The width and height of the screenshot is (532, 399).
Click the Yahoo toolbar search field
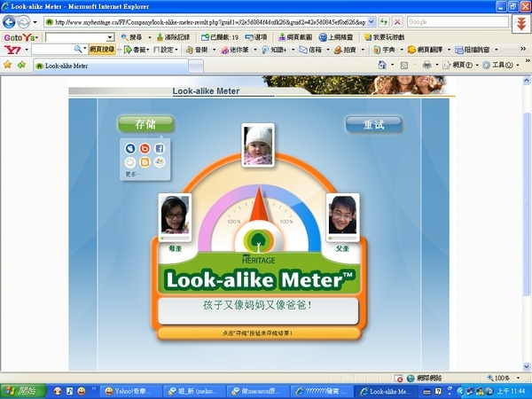coord(52,50)
